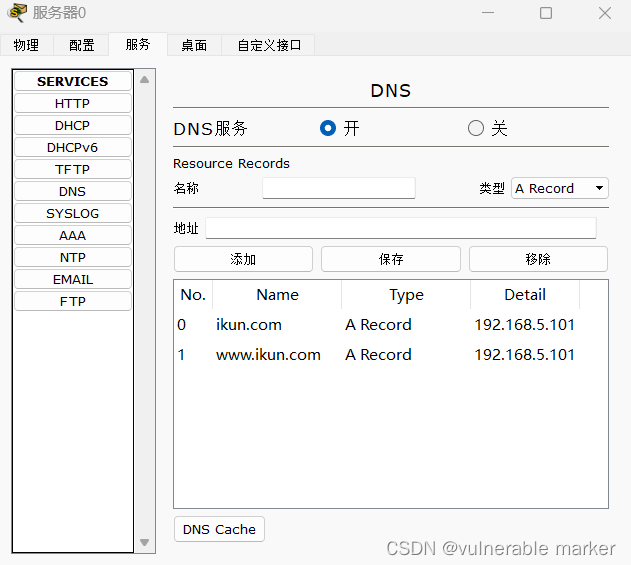Open the TFTP service
Image resolution: width=631 pixels, height=565 pixels.
pyautogui.click(x=73, y=169)
